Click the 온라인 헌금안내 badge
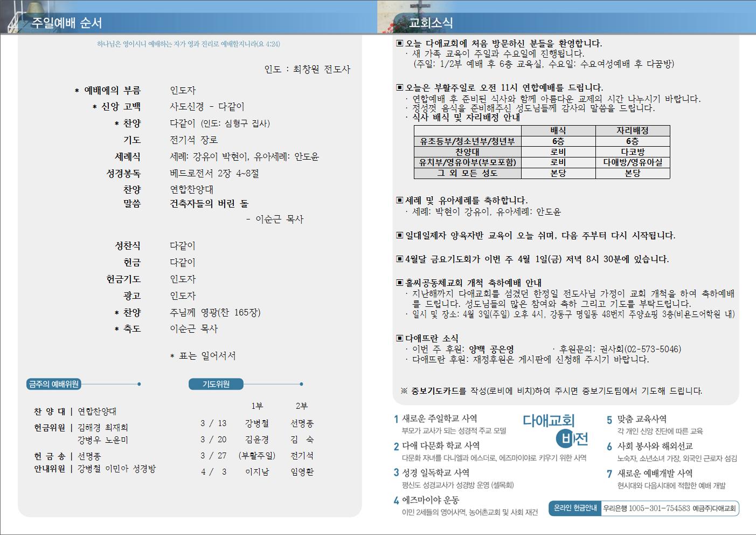 coord(575,508)
